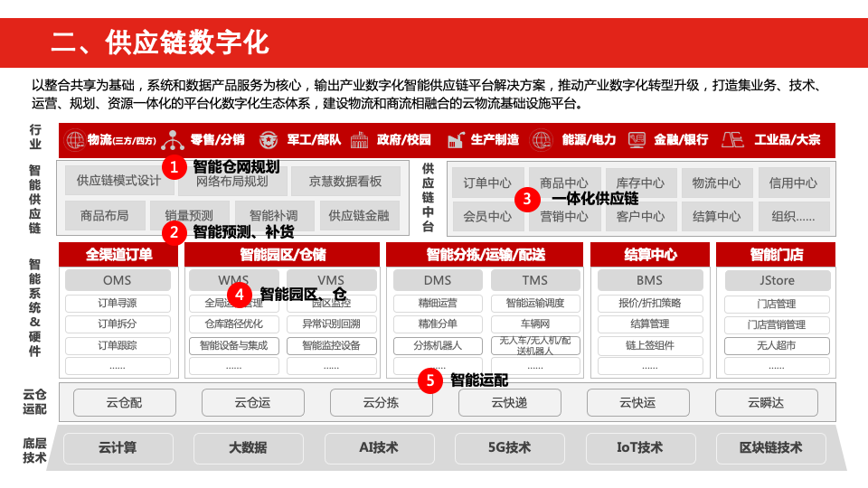This screenshot has height=488, width=868.
Task: Select the 结算中心 red column header
Action: (650, 255)
